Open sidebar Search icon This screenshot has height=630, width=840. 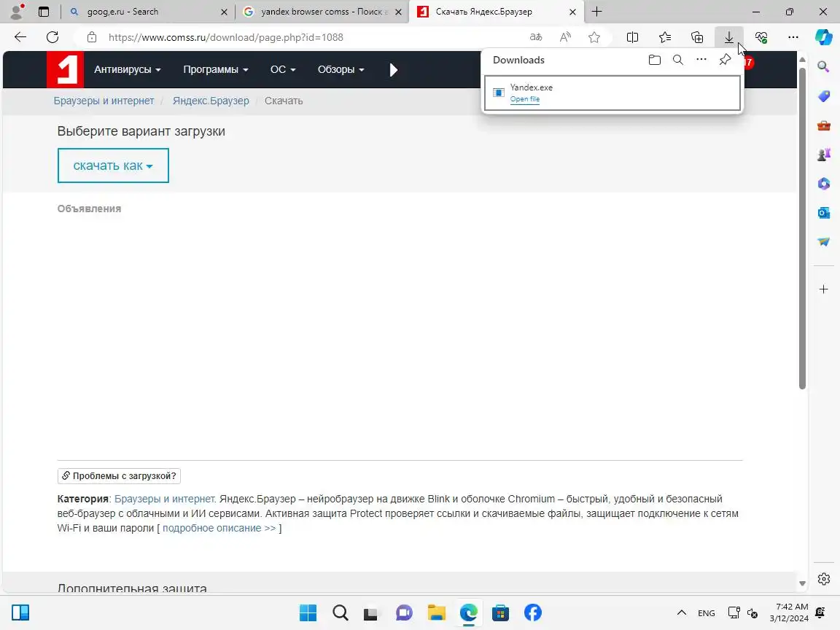click(824, 66)
